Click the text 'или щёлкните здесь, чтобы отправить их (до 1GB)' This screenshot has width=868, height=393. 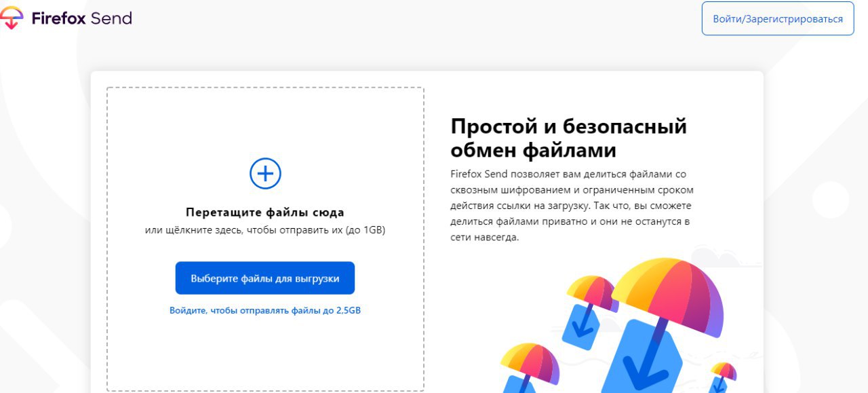tap(265, 231)
